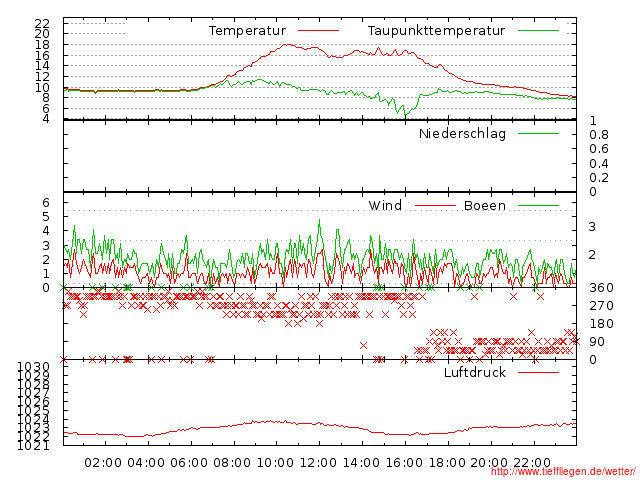This screenshot has width=640, height=480.
Task: Click the green Niederschlag legend line
Action: coord(538,133)
